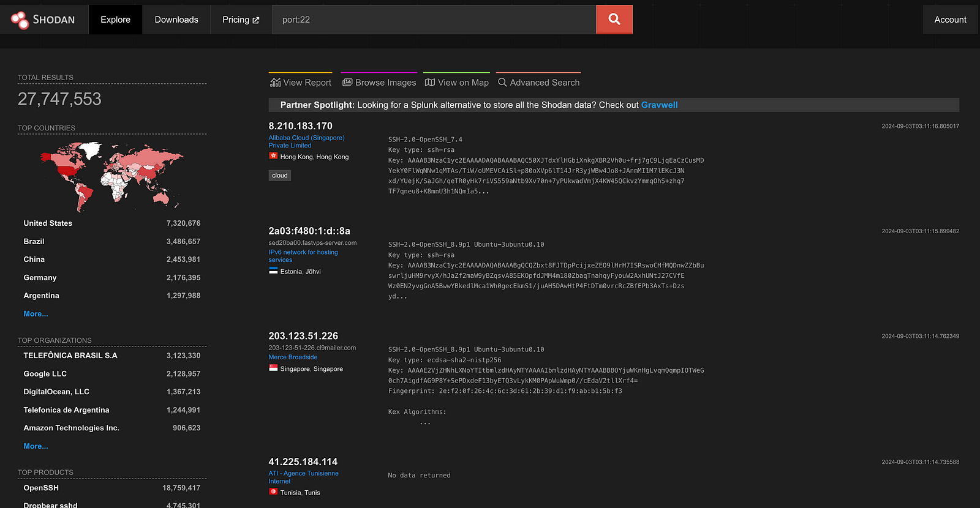
Task: Click ATI - Agence Tunisienne Internet link
Action: coord(303,477)
